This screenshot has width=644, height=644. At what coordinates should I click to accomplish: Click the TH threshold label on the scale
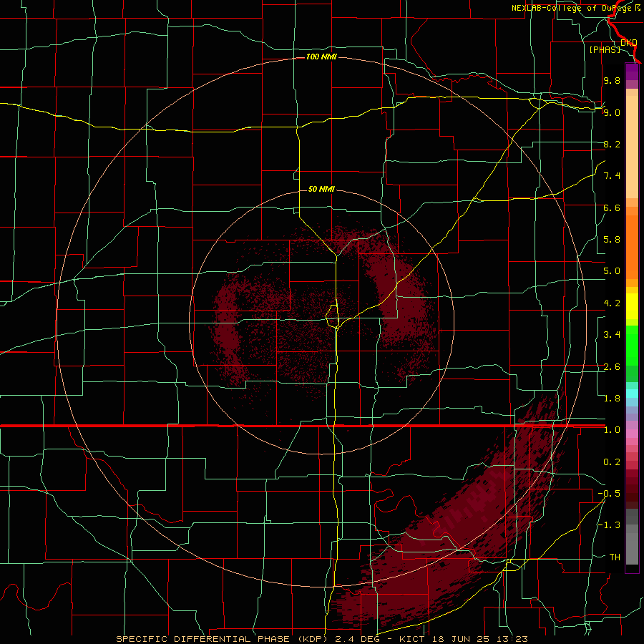point(615,557)
